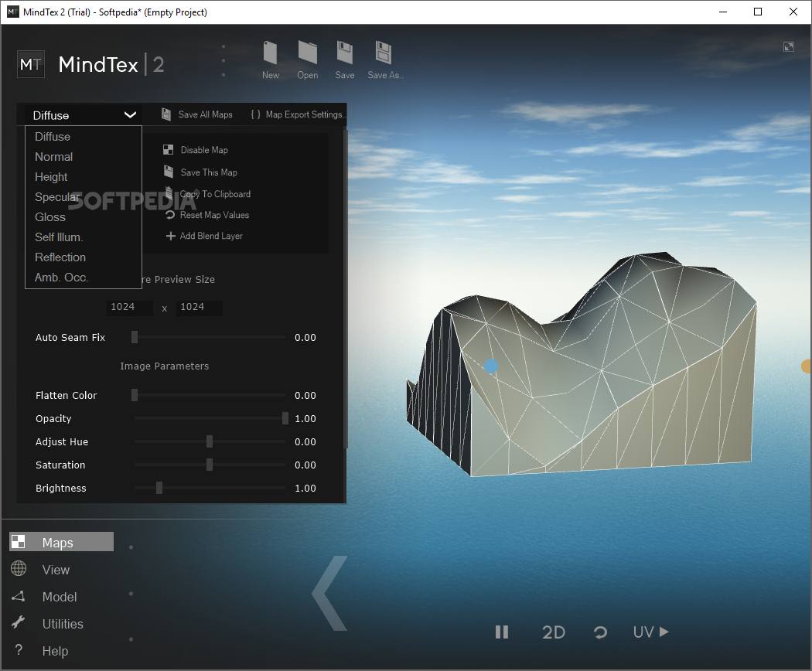Click the Saturation slider handle

[x=210, y=465]
